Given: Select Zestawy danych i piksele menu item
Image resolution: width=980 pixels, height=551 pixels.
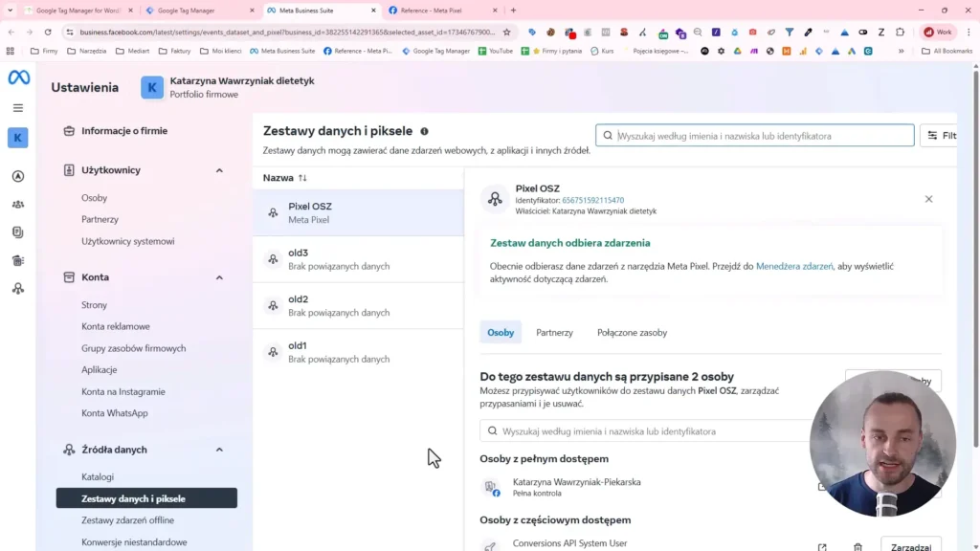Looking at the screenshot, I should (x=146, y=497).
